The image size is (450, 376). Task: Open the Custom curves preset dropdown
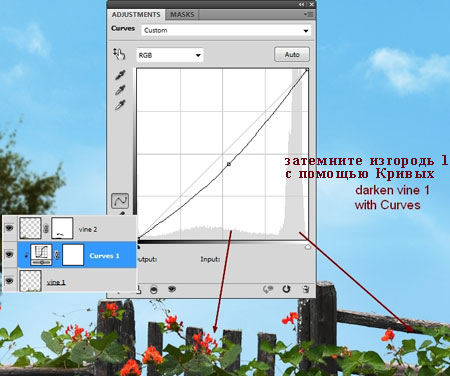226,30
